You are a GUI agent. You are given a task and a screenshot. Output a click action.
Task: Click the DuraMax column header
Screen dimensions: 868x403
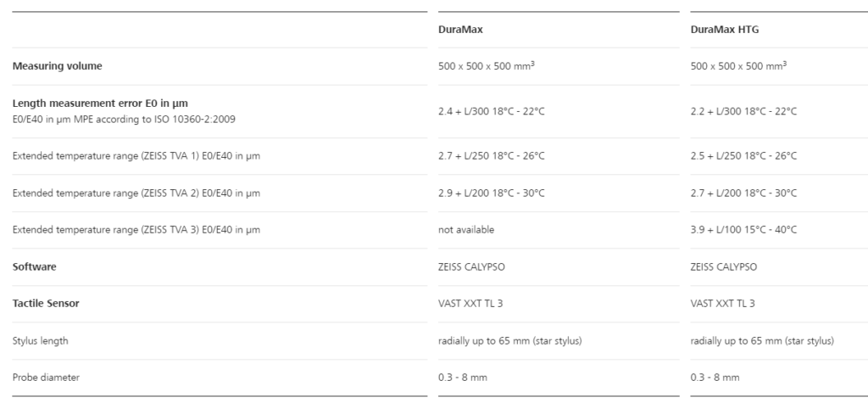pos(459,29)
